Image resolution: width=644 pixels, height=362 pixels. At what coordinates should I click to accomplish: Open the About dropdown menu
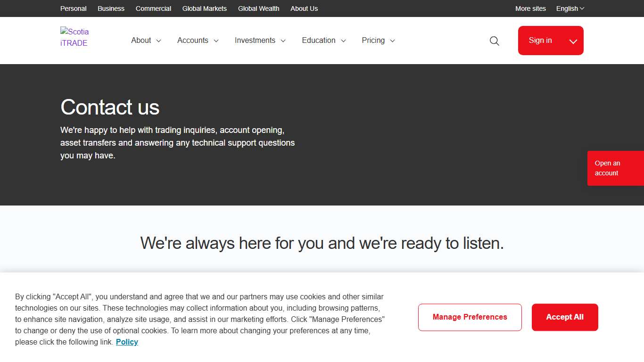pos(146,41)
